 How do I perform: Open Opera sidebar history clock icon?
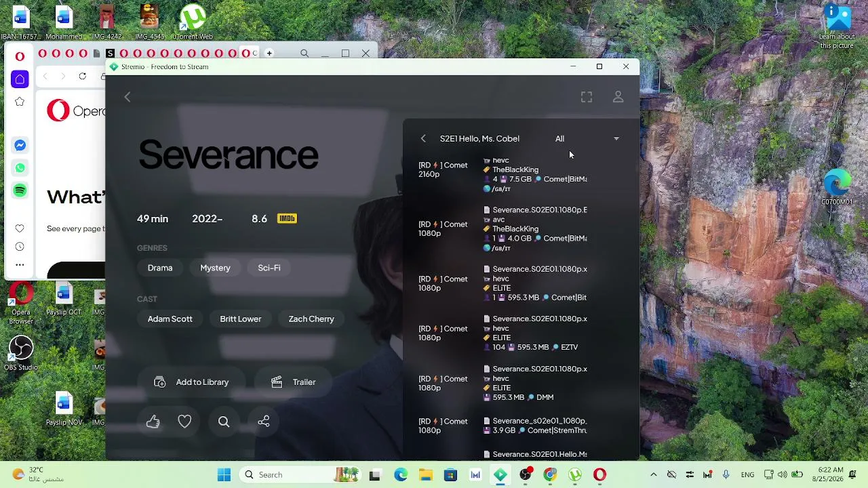click(x=20, y=247)
